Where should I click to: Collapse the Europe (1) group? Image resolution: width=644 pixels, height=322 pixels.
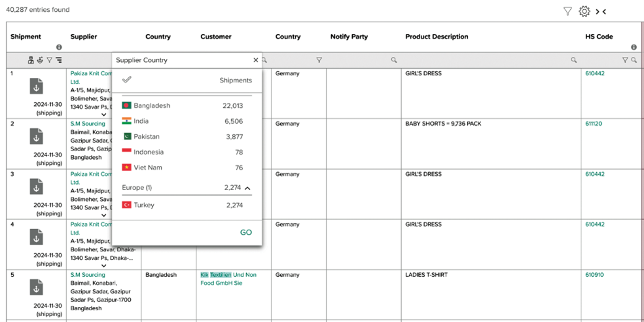tap(247, 188)
